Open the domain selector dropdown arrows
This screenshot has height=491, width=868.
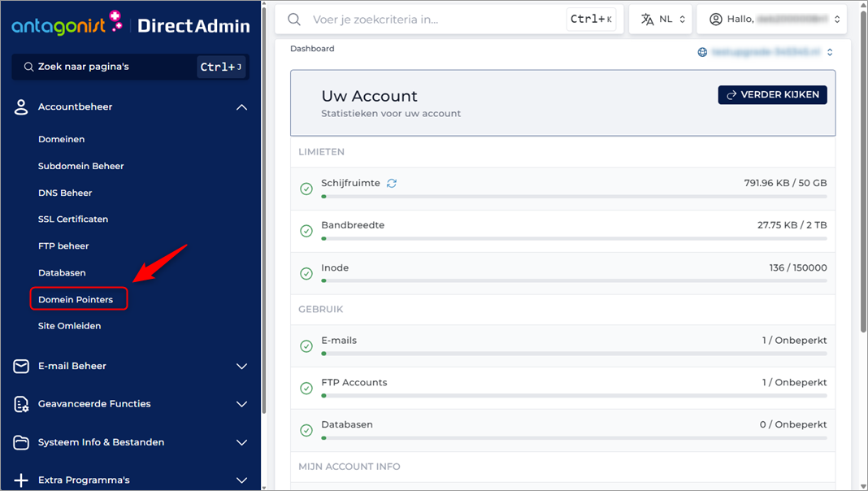point(830,52)
